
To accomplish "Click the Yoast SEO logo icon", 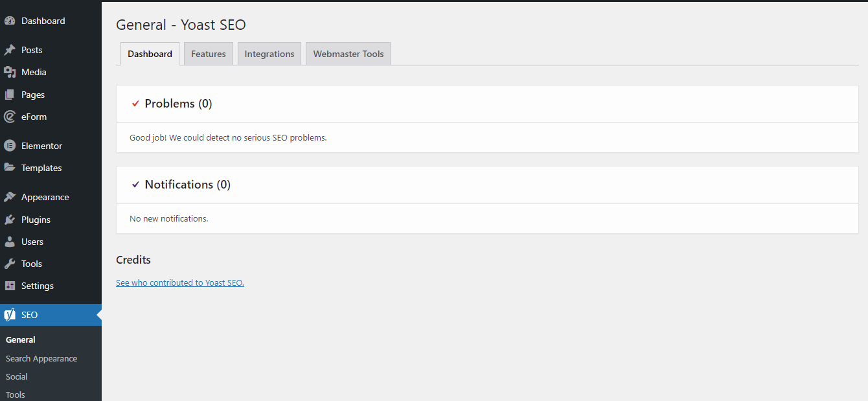I will click(x=10, y=315).
